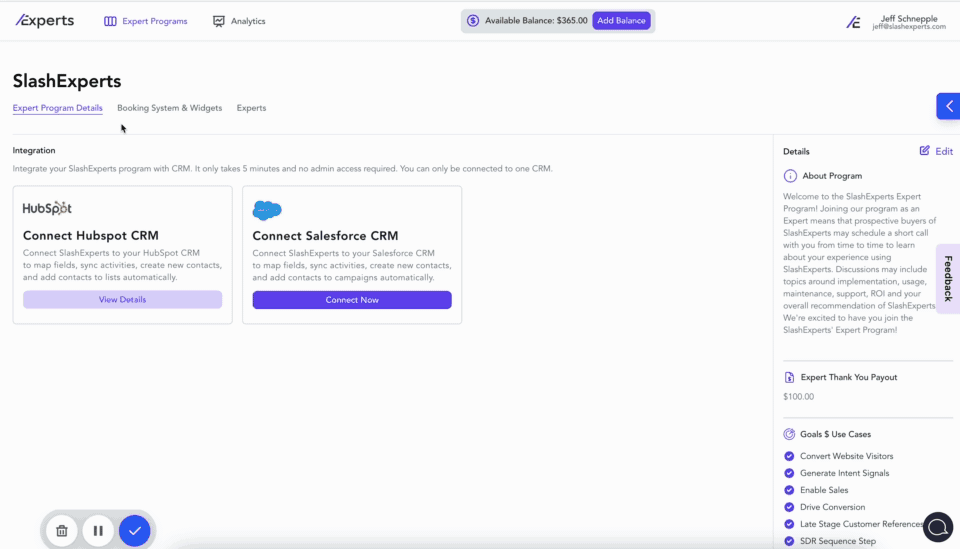
Task: Click the Salesforce cloud logo
Action: (x=267, y=210)
